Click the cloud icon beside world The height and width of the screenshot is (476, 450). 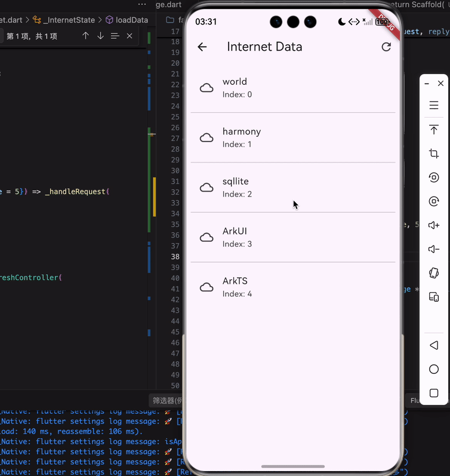206,88
